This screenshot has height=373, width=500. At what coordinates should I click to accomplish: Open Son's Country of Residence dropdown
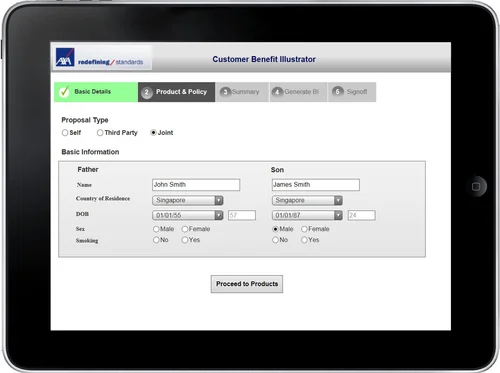click(307, 200)
